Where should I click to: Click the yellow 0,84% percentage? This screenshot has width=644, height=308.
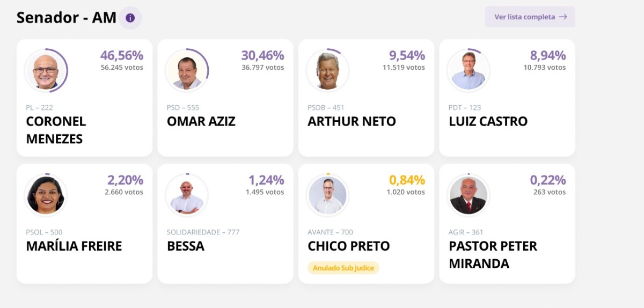(407, 180)
